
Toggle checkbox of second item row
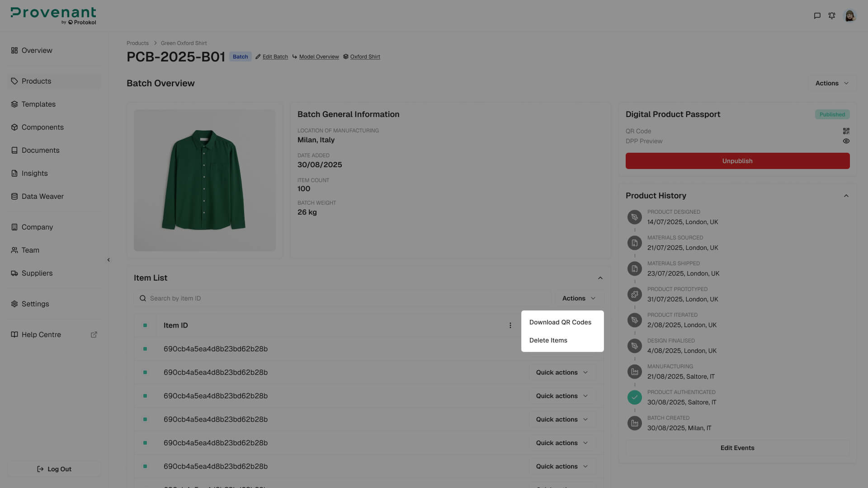coord(145,372)
